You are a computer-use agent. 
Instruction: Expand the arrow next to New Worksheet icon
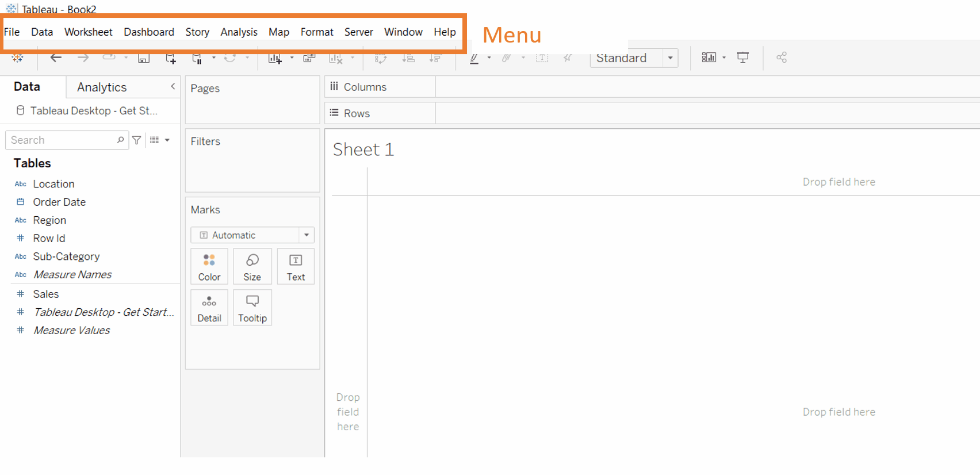[292, 58]
